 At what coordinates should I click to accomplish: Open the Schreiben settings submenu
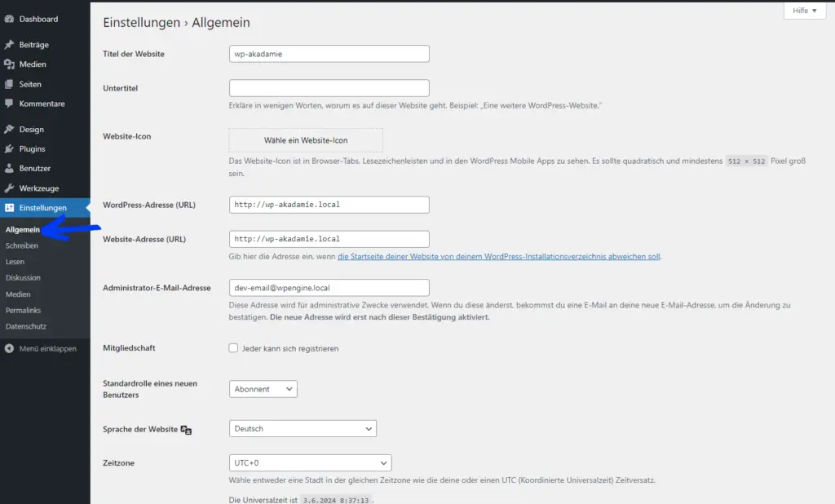(22, 245)
